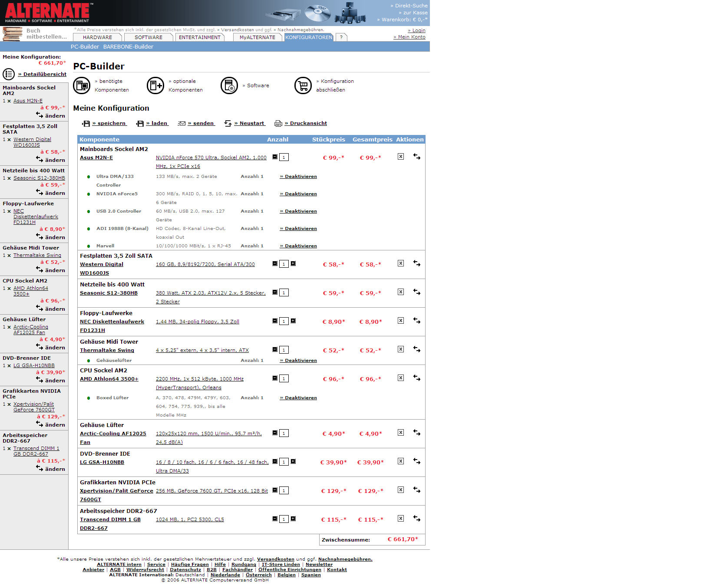Deactivate the USB 2.0 Controller

(298, 211)
